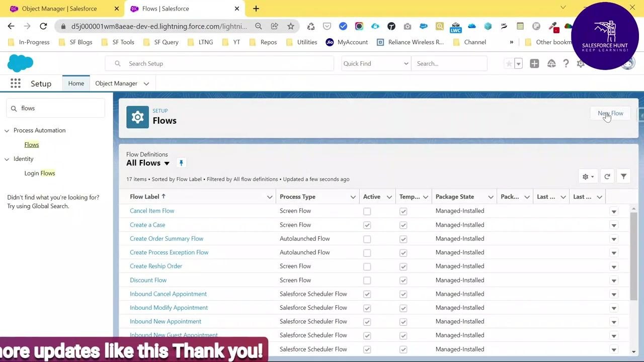Open Salesforce help question mark

[566, 63]
